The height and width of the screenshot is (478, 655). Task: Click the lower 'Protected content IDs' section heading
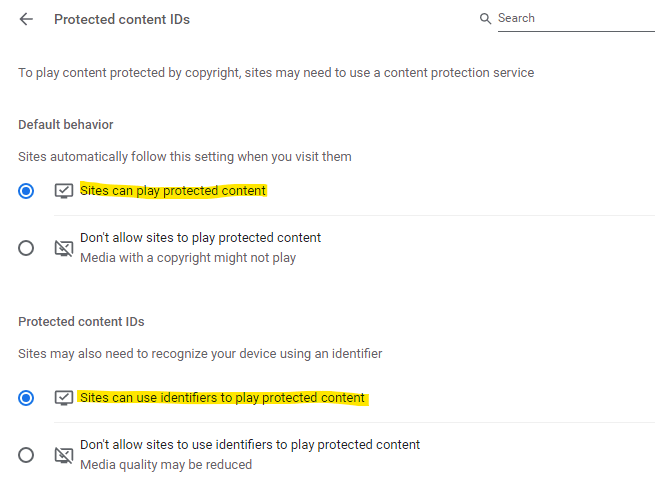tap(81, 322)
